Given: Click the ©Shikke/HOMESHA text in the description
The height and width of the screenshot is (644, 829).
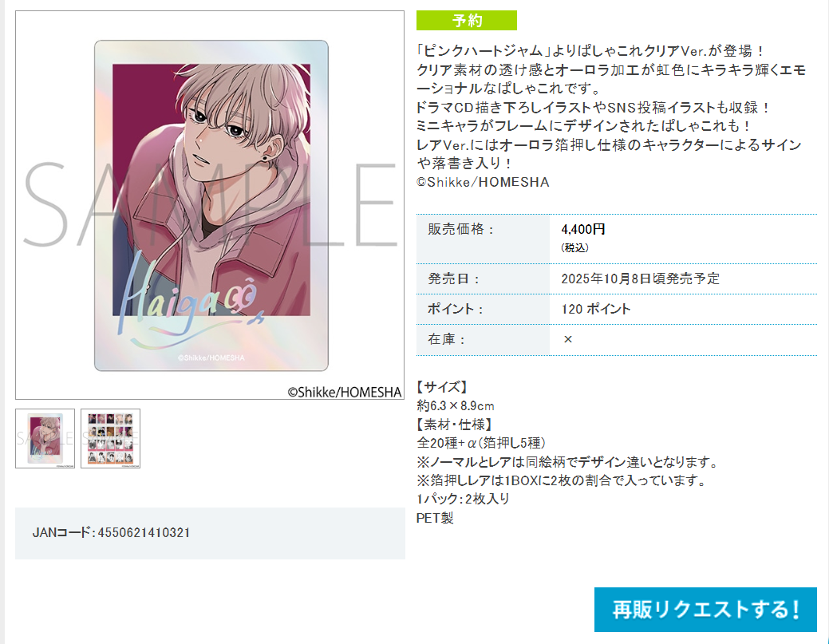Looking at the screenshot, I should click(483, 183).
